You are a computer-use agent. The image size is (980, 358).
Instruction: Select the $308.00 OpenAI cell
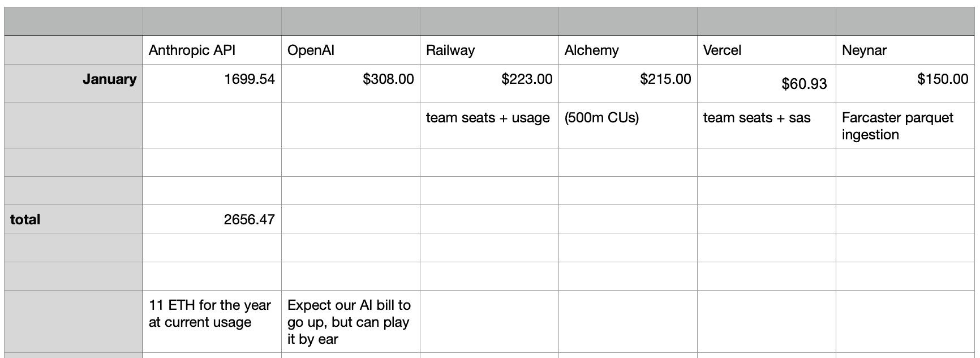pyautogui.click(x=350, y=83)
